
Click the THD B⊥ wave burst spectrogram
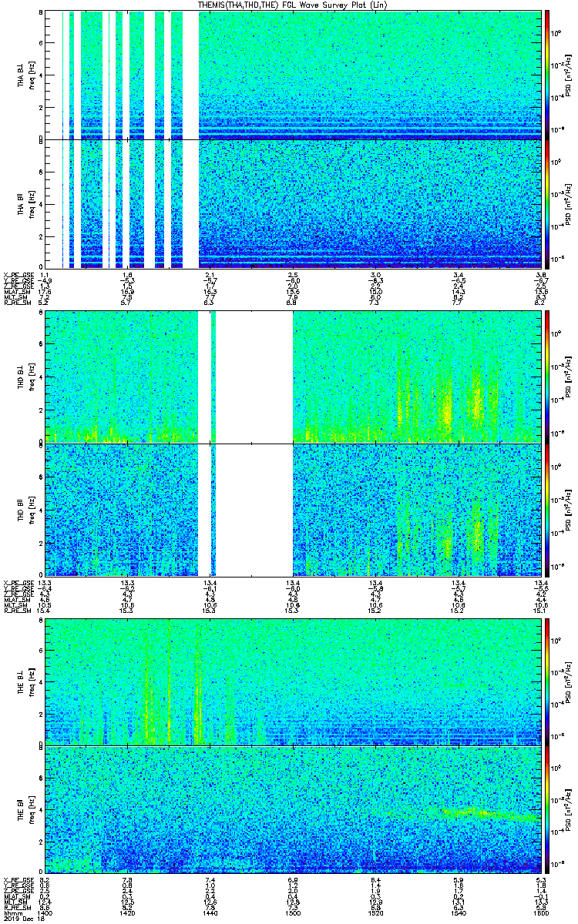294,377
